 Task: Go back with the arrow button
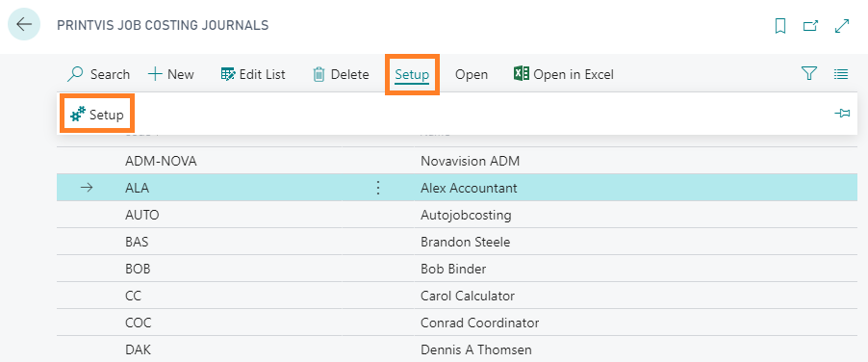pyautogui.click(x=24, y=25)
